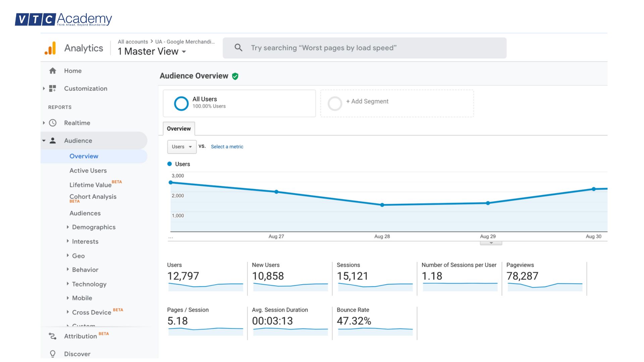Switch to the Overview tab

(x=178, y=128)
